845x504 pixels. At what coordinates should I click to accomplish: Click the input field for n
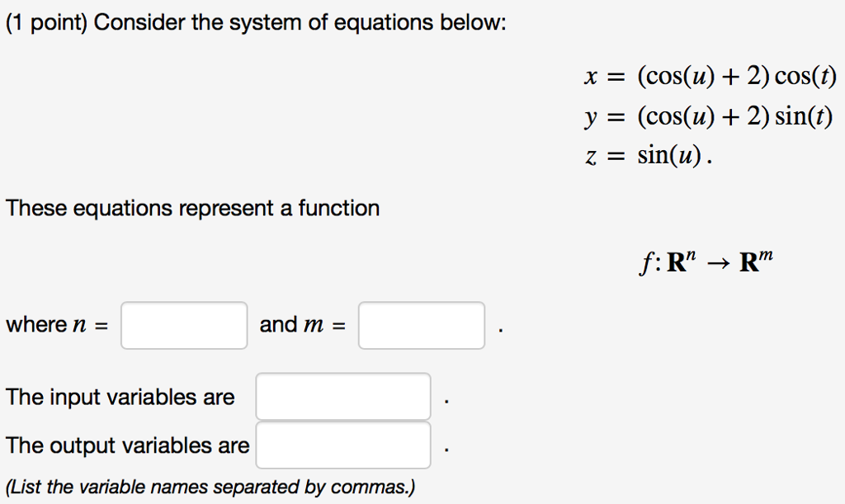183,325
